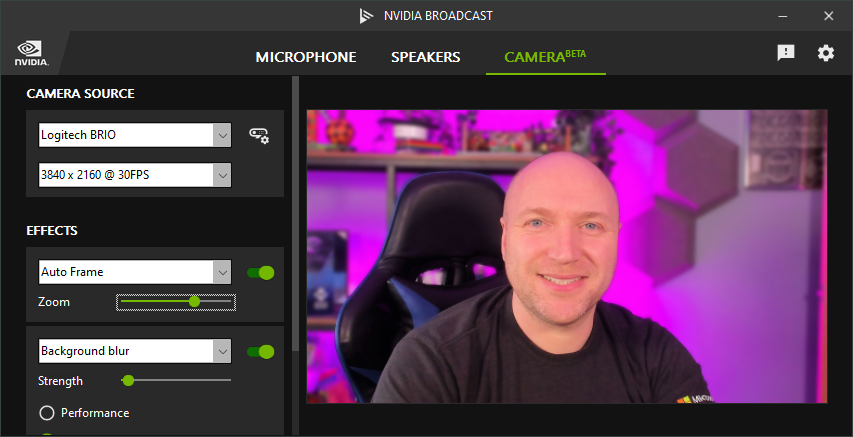Click the NVIDIA Broadcast title logo icon
This screenshot has width=853, height=437.
pos(366,16)
